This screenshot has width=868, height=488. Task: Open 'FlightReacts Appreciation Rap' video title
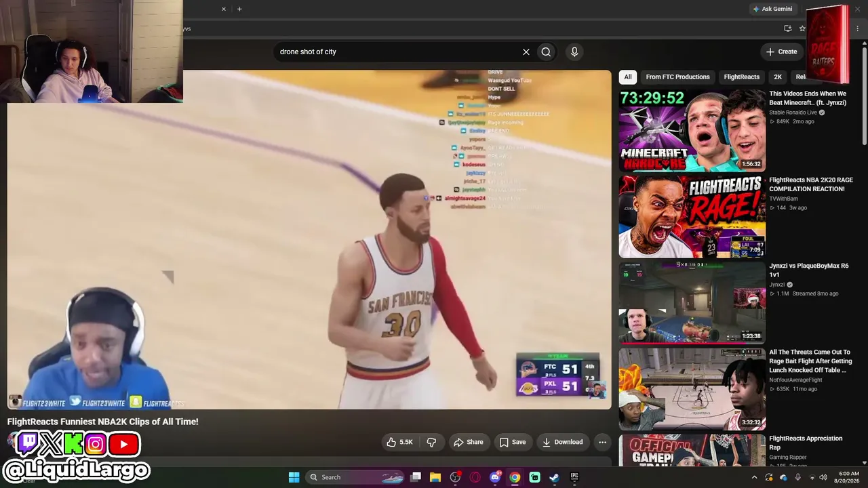[x=806, y=443]
